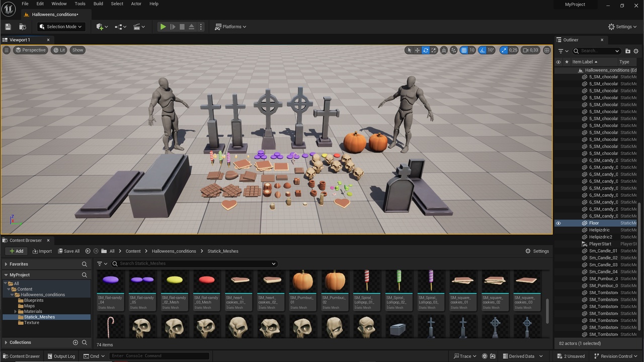The width and height of the screenshot is (644, 362).
Task: Select the Select objects arrow tool in viewport
Action: coord(409,50)
